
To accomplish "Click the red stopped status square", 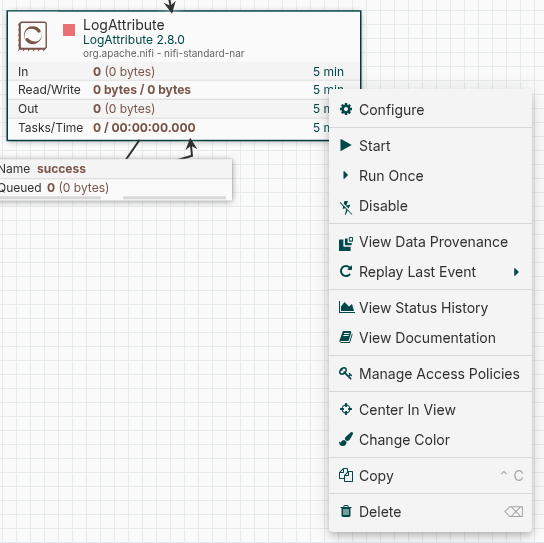I will point(69,30).
